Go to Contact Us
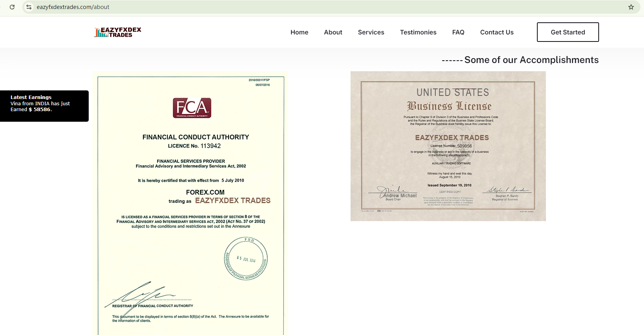Viewport: 644px width, 335px height. pyautogui.click(x=497, y=32)
